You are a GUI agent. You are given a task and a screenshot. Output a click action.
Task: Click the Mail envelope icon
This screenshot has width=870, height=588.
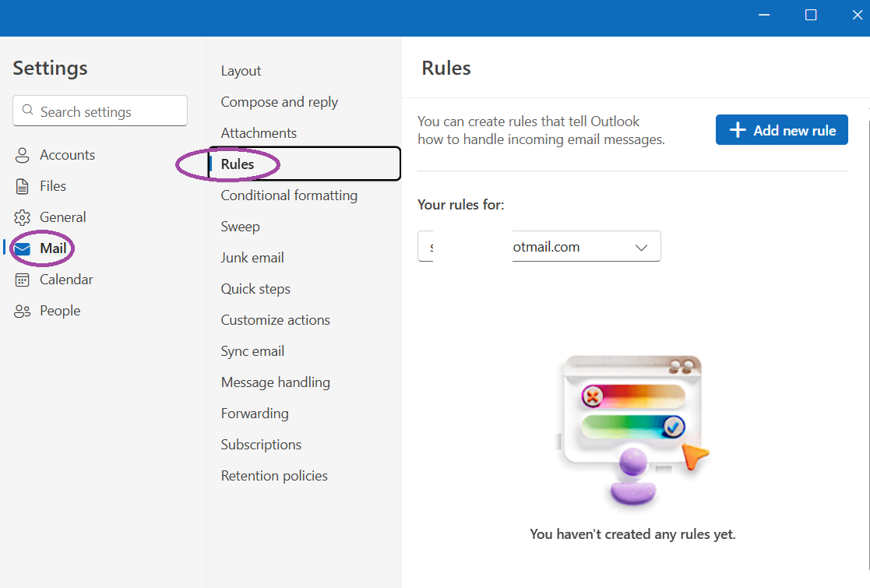click(22, 249)
